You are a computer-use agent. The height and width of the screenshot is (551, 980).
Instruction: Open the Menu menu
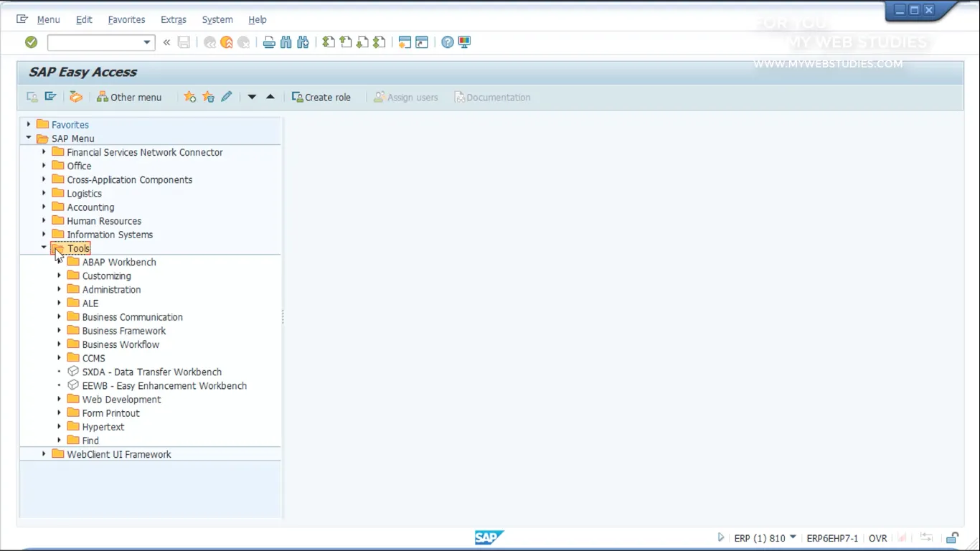point(48,19)
